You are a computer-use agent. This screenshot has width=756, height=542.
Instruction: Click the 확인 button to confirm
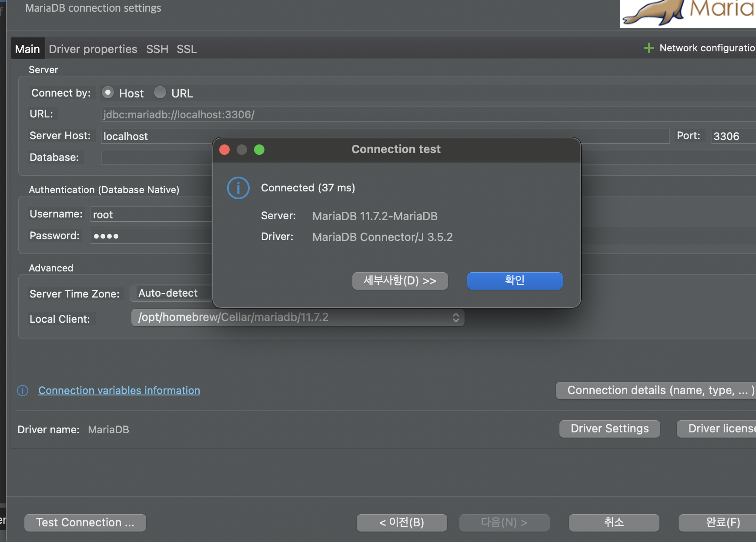click(x=515, y=281)
